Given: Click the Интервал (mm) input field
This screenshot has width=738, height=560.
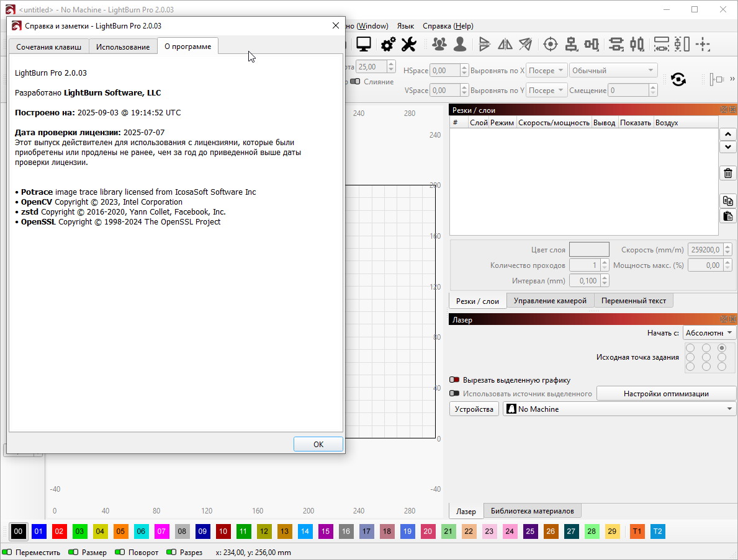Looking at the screenshot, I should coord(585,281).
